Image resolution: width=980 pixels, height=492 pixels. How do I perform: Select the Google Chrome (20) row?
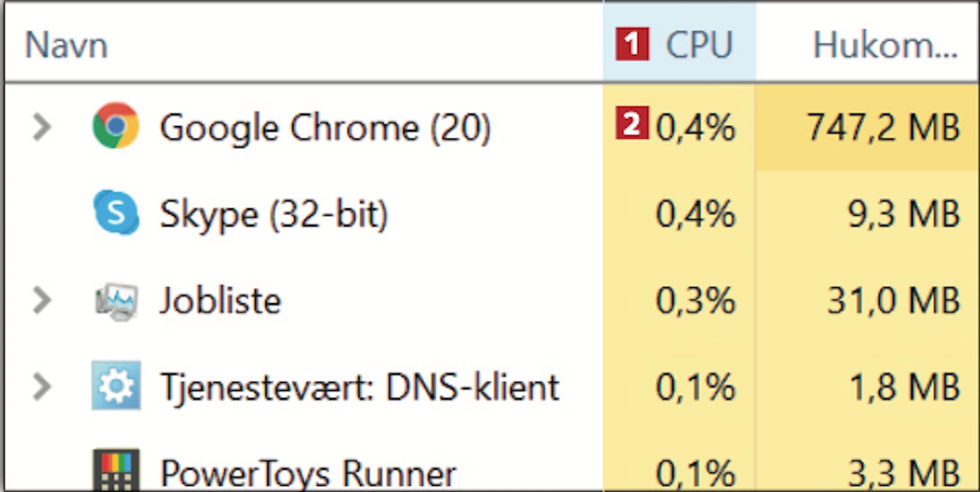[325, 127]
